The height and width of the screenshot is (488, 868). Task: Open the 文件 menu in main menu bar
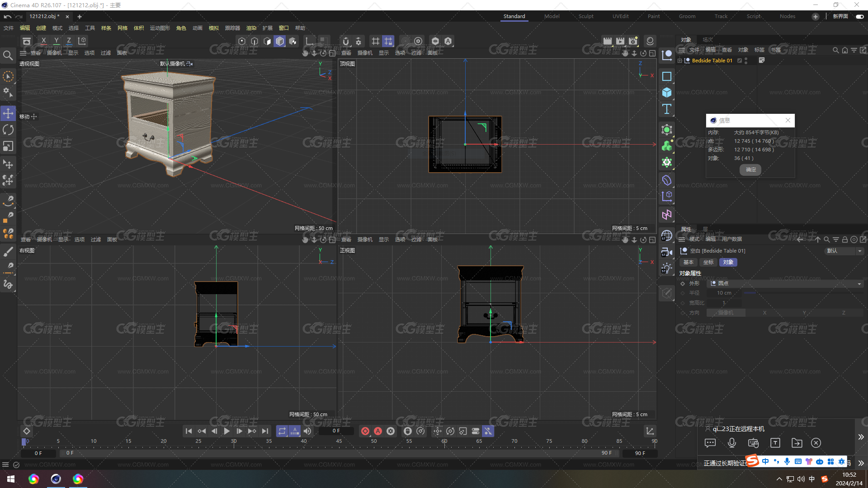(9, 28)
